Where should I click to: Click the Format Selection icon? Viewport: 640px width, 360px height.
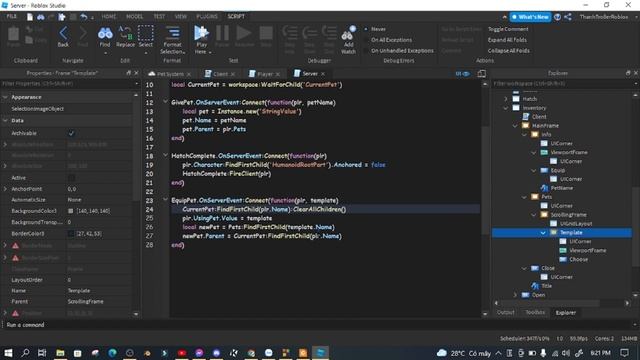coord(172,33)
